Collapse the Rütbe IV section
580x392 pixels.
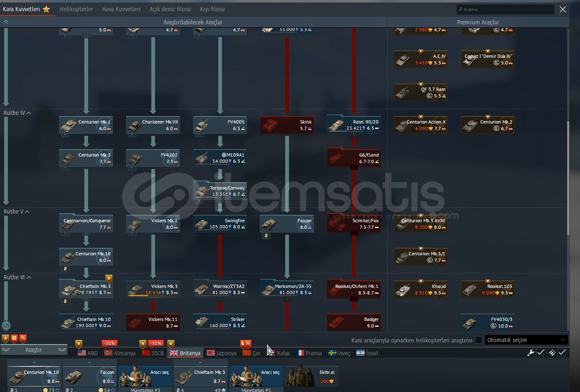pyautogui.click(x=17, y=113)
